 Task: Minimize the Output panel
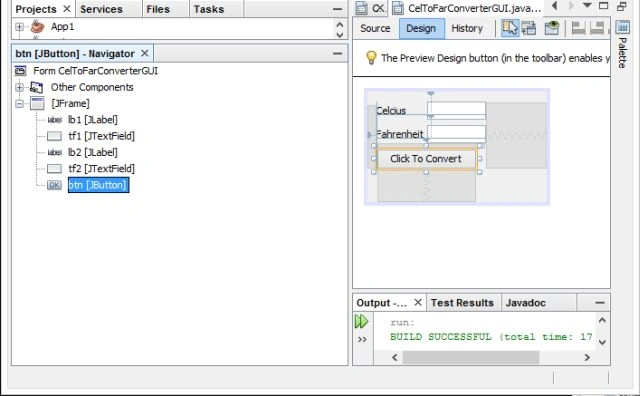tap(600, 303)
